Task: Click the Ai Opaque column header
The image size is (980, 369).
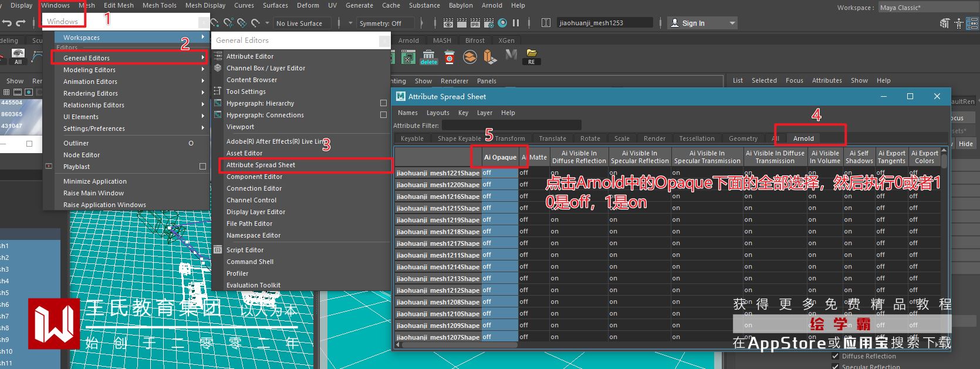Action: coord(500,157)
